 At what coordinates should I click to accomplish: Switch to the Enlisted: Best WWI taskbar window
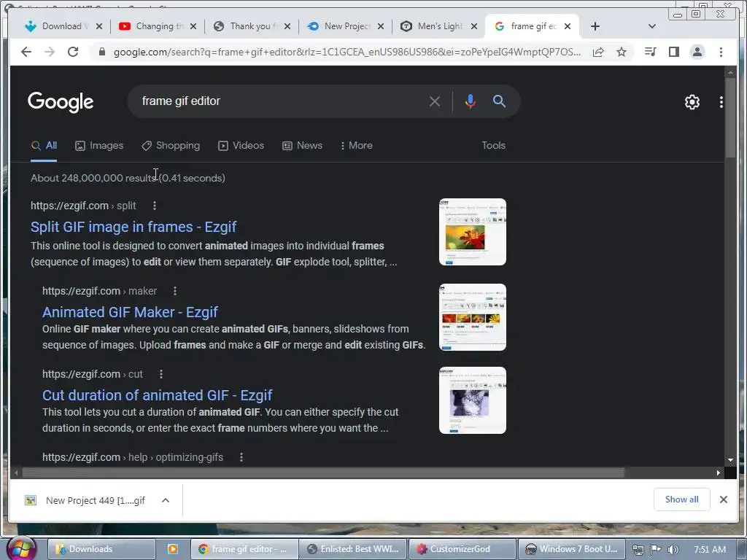tap(352, 549)
